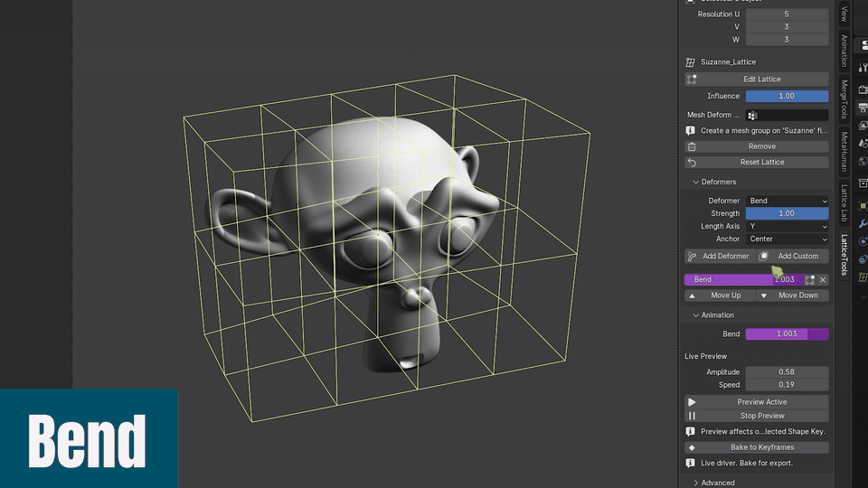Click the Edit Lattice button
The width and height of the screenshot is (868, 488).
[757, 80]
